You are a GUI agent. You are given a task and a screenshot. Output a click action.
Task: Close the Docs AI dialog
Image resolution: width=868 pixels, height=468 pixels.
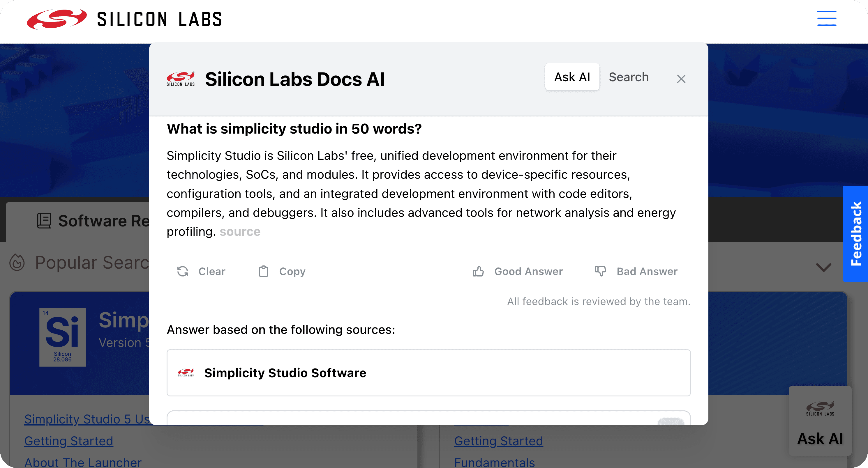pos(681,79)
